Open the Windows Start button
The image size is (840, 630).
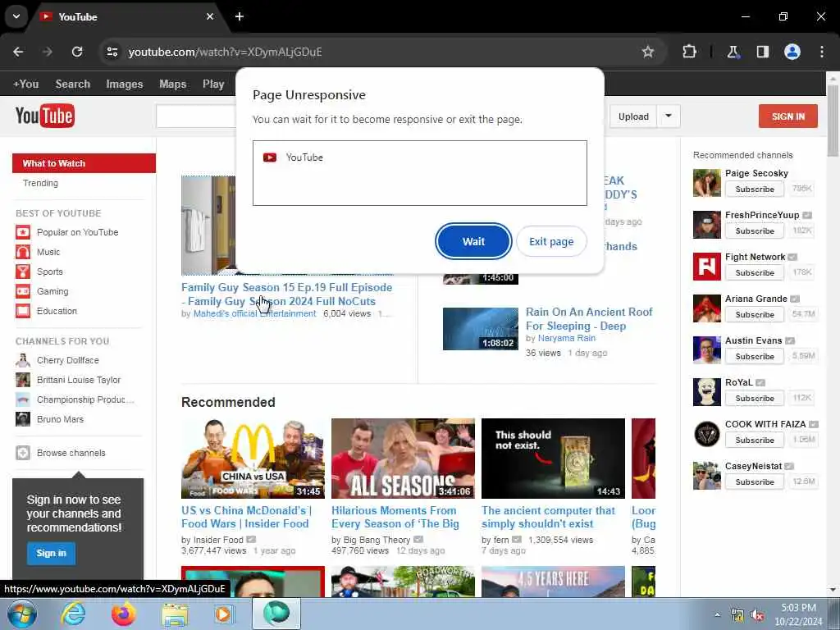tap(21, 614)
